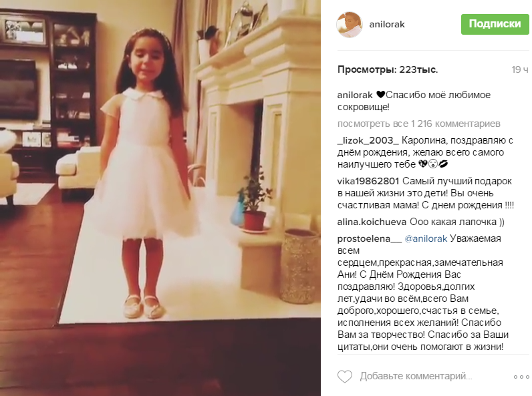Click the heart like icon
The height and width of the screenshot is (396, 532).
345,377
